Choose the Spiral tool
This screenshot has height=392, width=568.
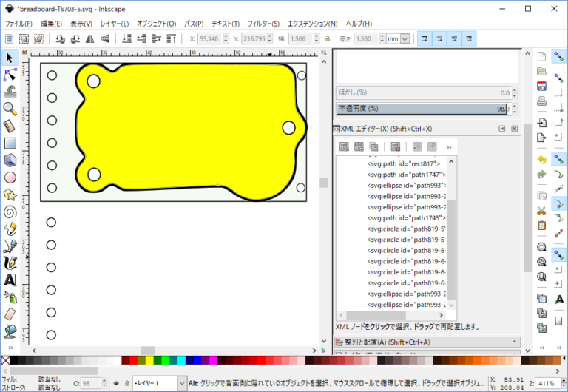(x=10, y=212)
